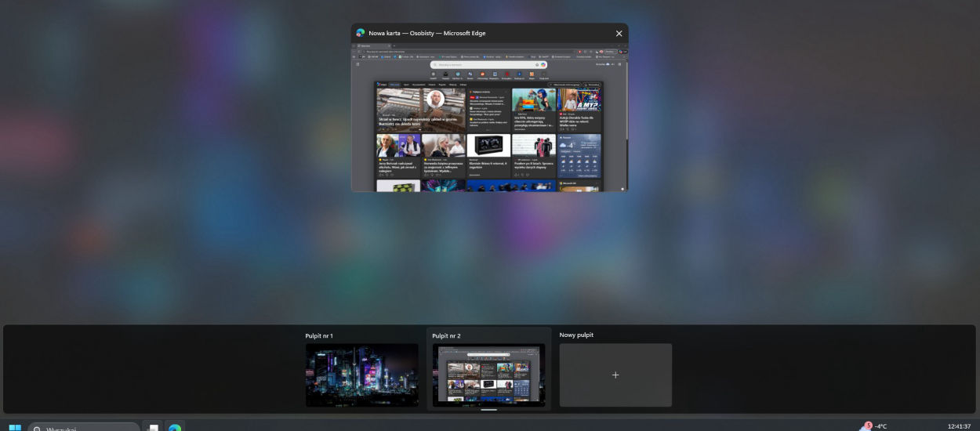Click the Pulpit nr 2 label
Viewport: 980px width, 431px height.
pyautogui.click(x=446, y=336)
